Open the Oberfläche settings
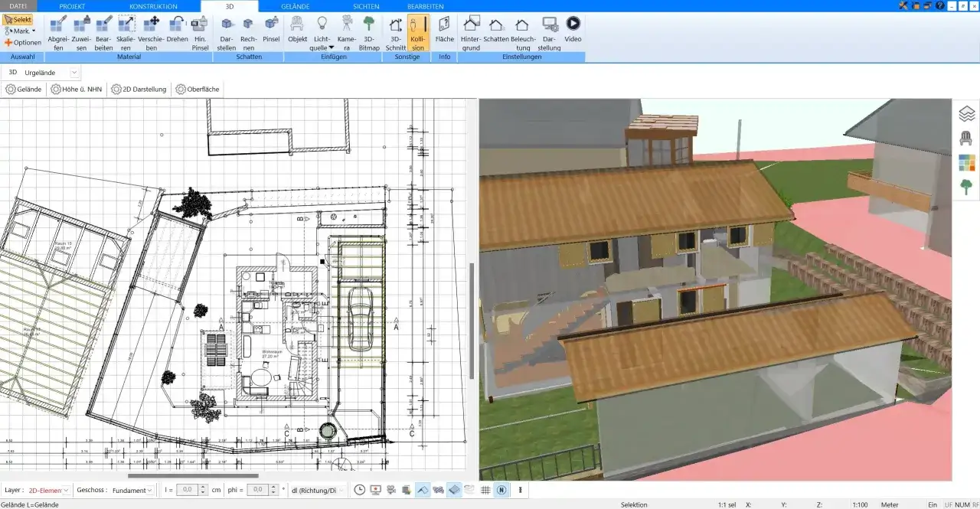This screenshot has width=980, height=509. coord(198,90)
